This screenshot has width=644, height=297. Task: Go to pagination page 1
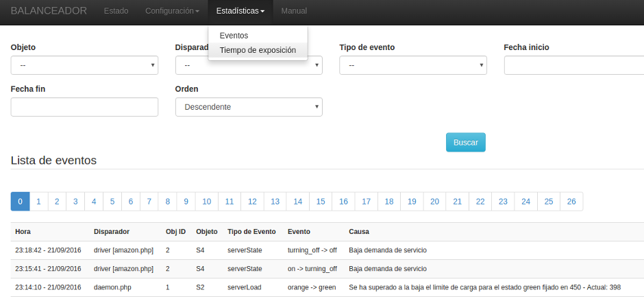[x=38, y=202]
